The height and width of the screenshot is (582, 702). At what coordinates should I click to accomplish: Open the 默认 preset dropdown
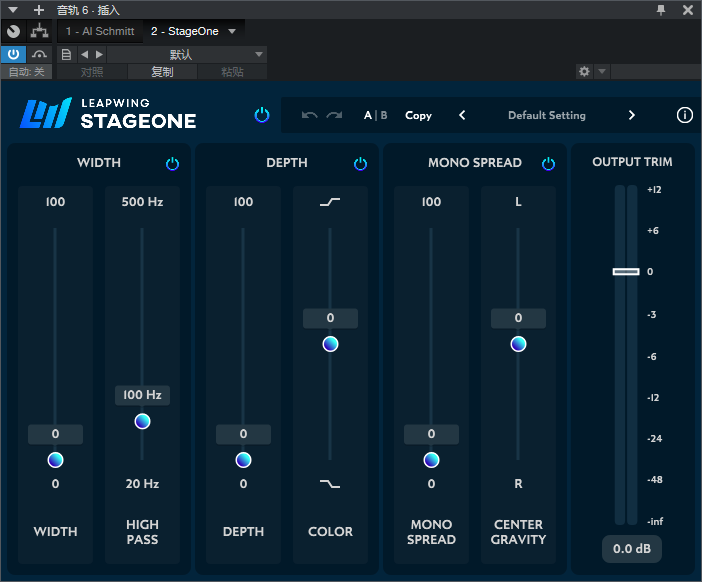point(186,55)
